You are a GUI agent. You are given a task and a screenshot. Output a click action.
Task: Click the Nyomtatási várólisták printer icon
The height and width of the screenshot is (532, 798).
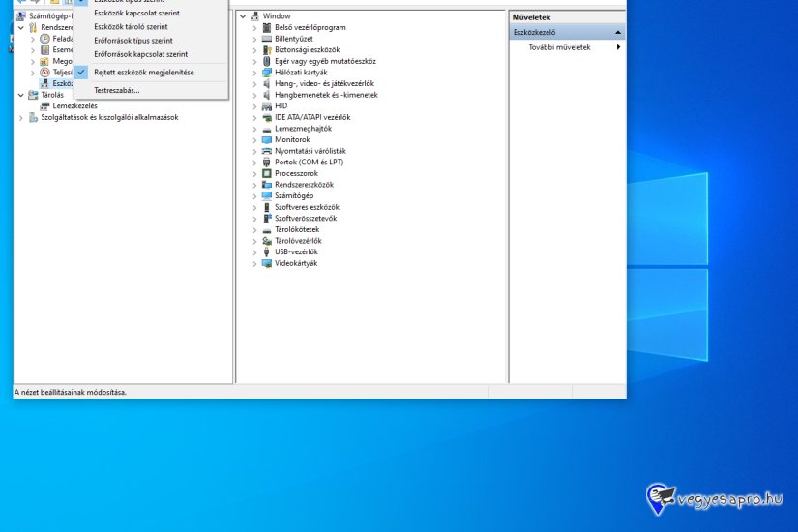click(x=267, y=151)
